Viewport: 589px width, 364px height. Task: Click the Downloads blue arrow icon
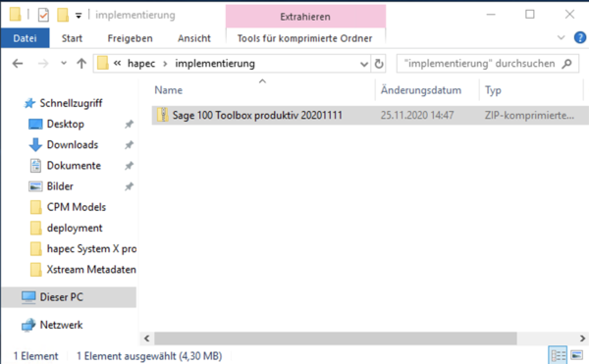pyautogui.click(x=35, y=145)
